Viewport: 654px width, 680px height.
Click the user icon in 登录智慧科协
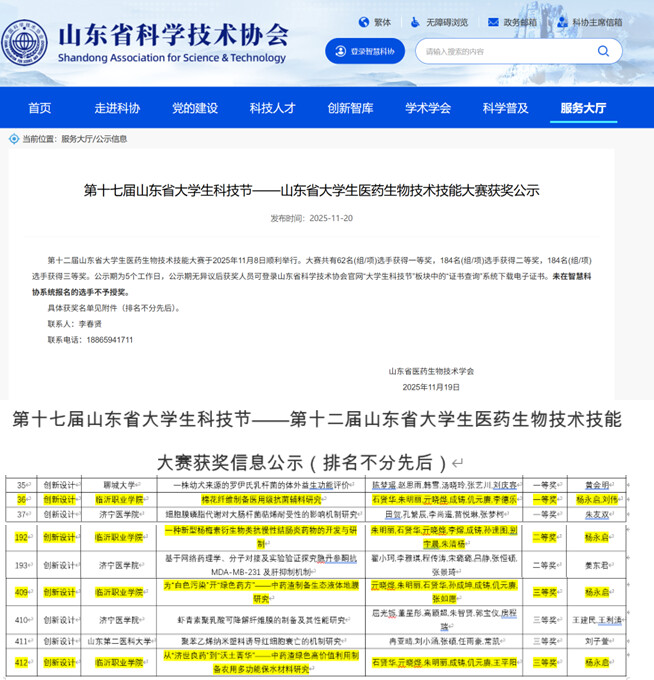pyautogui.click(x=340, y=51)
